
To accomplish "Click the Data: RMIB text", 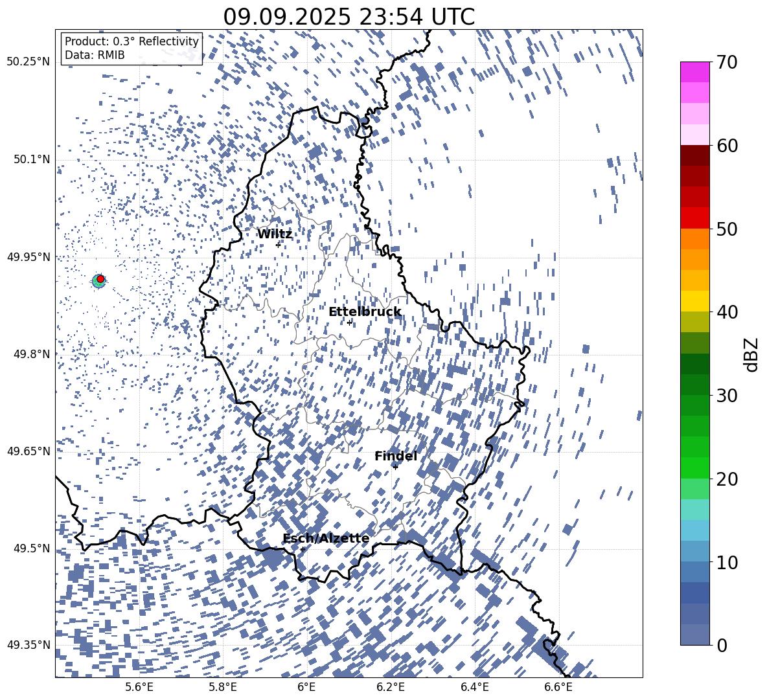I will tap(95, 55).
